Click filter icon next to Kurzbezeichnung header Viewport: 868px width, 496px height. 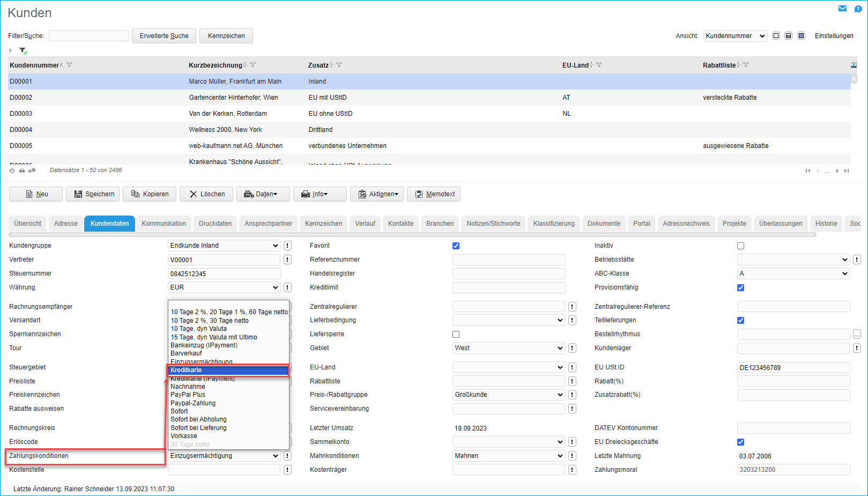coord(253,65)
